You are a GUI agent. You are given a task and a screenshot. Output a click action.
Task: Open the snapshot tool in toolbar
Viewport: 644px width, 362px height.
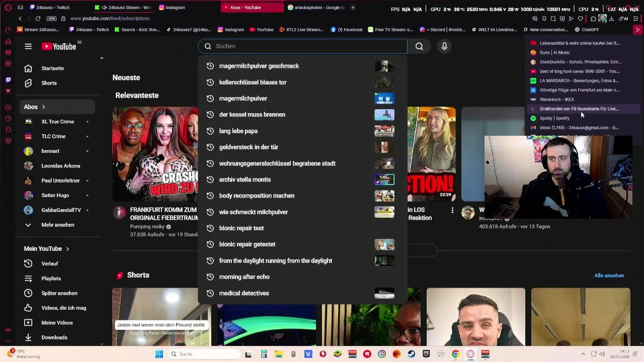click(553, 19)
